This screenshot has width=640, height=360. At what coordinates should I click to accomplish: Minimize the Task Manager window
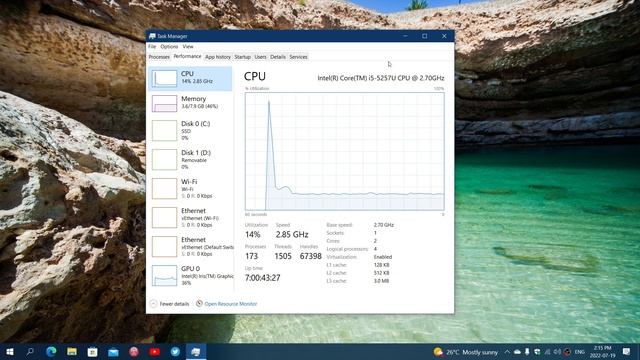(405, 36)
